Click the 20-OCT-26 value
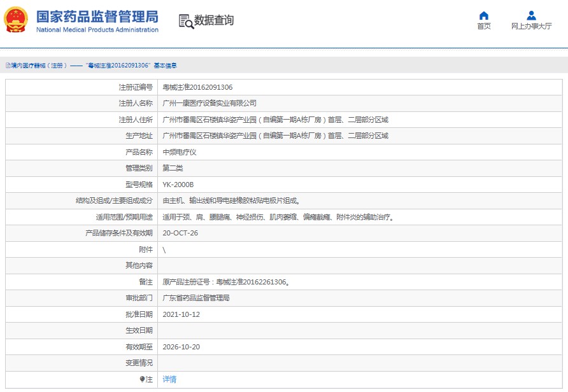Image resolution: width=568 pixels, height=392 pixels. tap(180, 233)
